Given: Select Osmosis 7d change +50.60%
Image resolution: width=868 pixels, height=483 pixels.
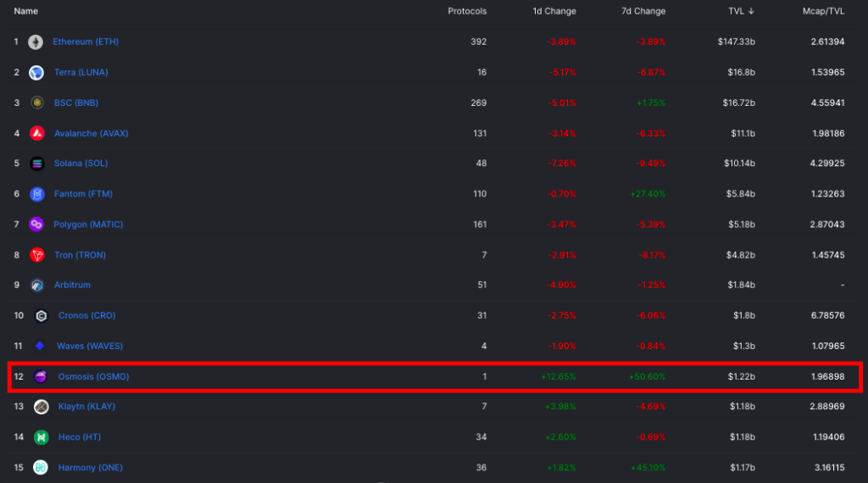Looking at the screenshot, I should (647, 376).
